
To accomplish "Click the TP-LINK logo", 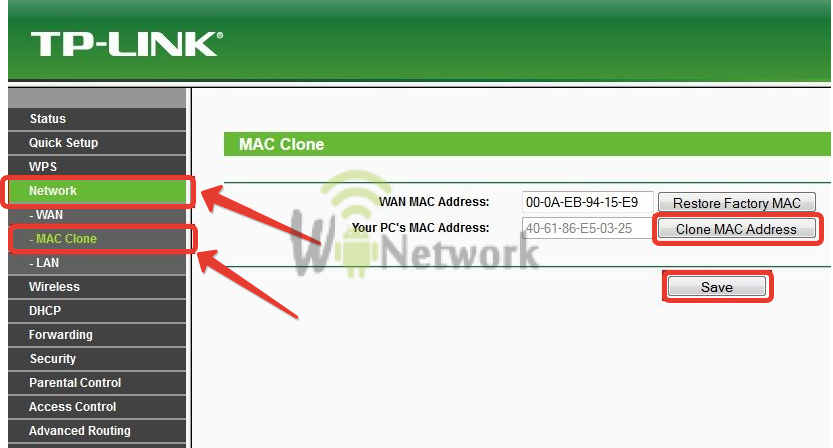I will (126, 44).
